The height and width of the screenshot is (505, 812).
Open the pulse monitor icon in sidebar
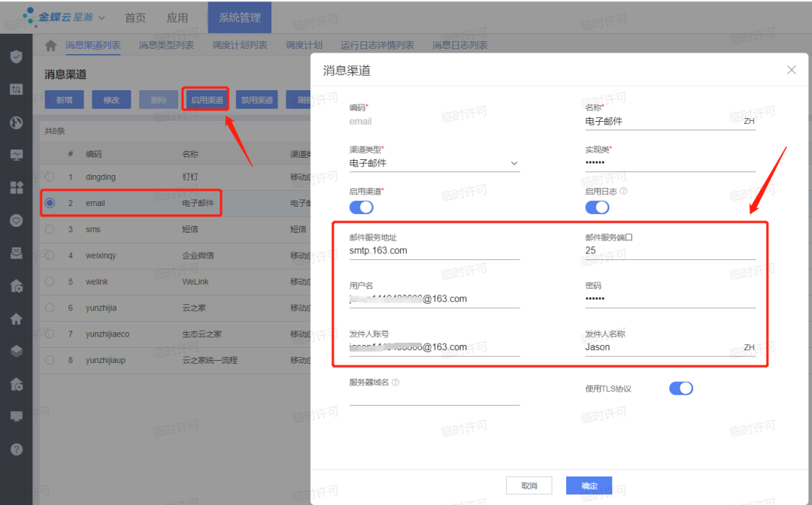point(16,155)
